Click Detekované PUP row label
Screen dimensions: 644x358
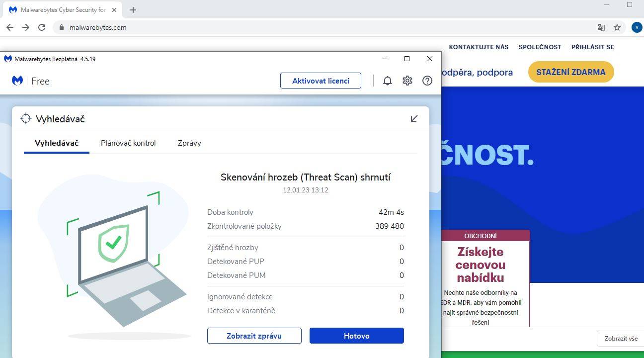[236, 262]
